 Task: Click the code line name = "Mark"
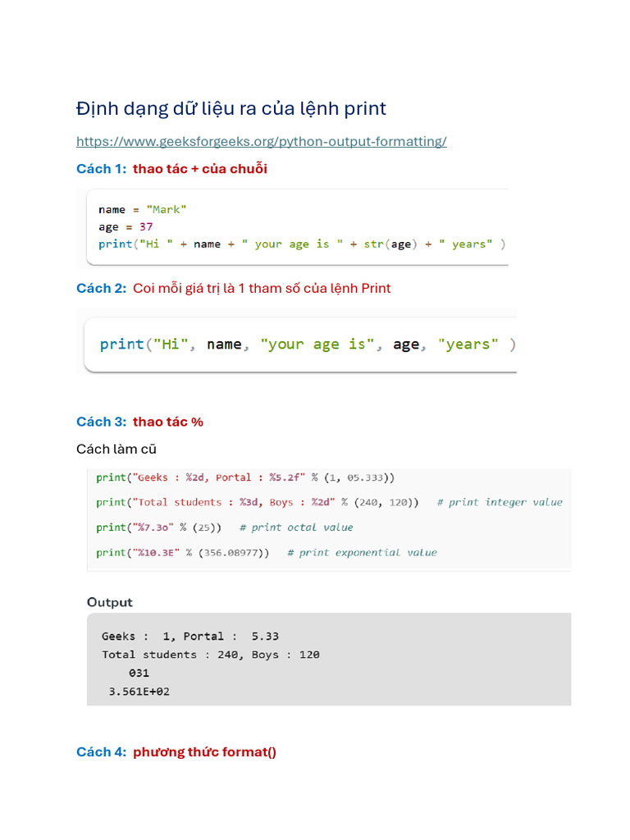[x=143, y=209]
